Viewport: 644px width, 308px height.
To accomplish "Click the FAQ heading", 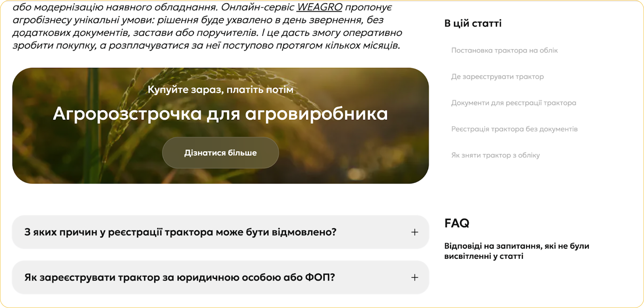I will point(457,223).
